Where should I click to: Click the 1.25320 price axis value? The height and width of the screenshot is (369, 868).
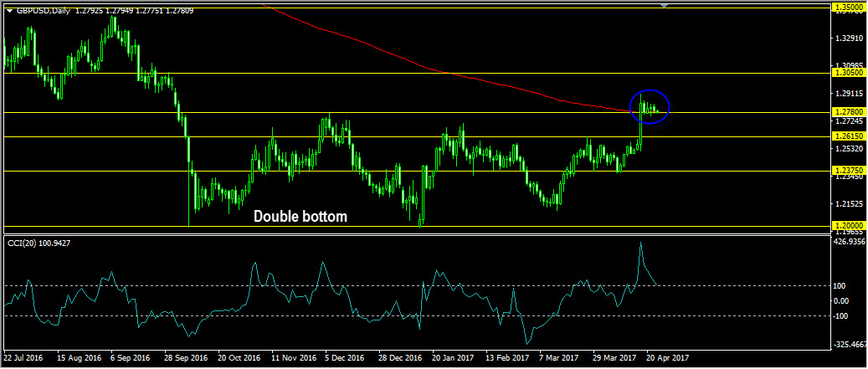[848, 149]
